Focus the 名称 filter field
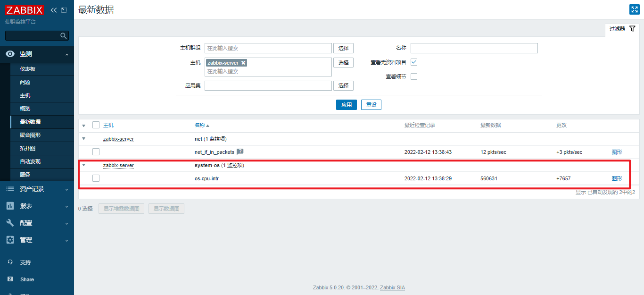644x295 pixels. 474,48
